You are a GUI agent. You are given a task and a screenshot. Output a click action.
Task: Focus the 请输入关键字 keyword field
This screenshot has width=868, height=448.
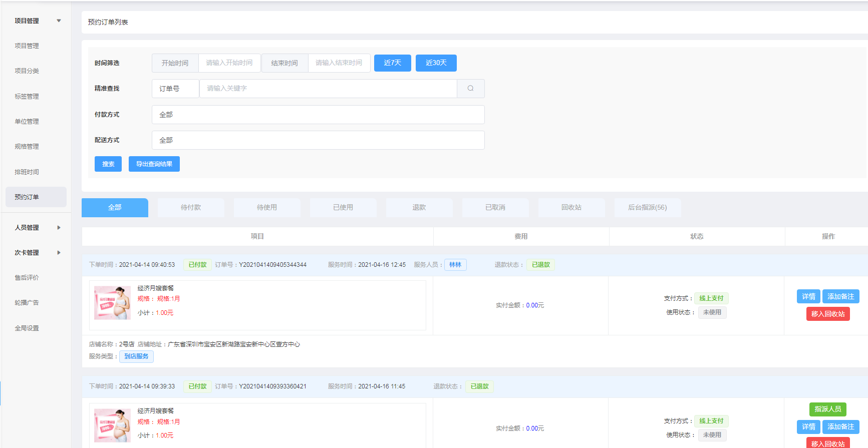328,89
